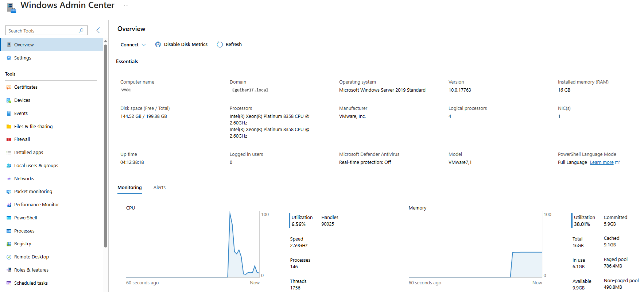Viewport: 644px width, 292px height.
Task: Open the Registry tool
Action: click(x=51, y=244)
